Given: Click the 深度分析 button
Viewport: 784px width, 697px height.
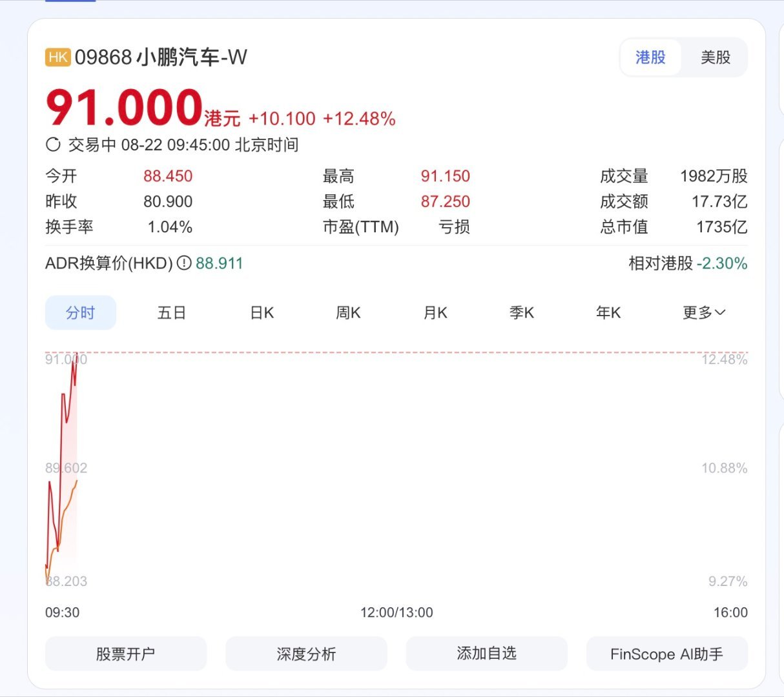Looking at the screenshot, I should point(306,654).
